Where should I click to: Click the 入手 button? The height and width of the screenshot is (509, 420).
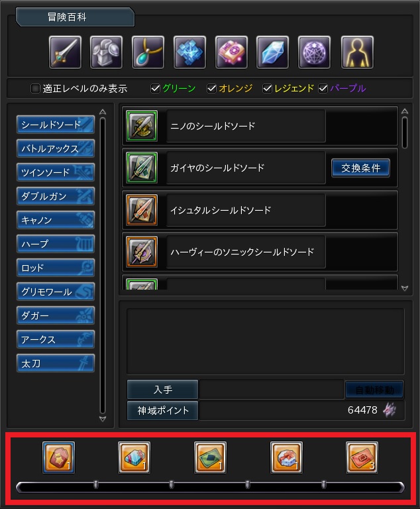pos(162,389)
